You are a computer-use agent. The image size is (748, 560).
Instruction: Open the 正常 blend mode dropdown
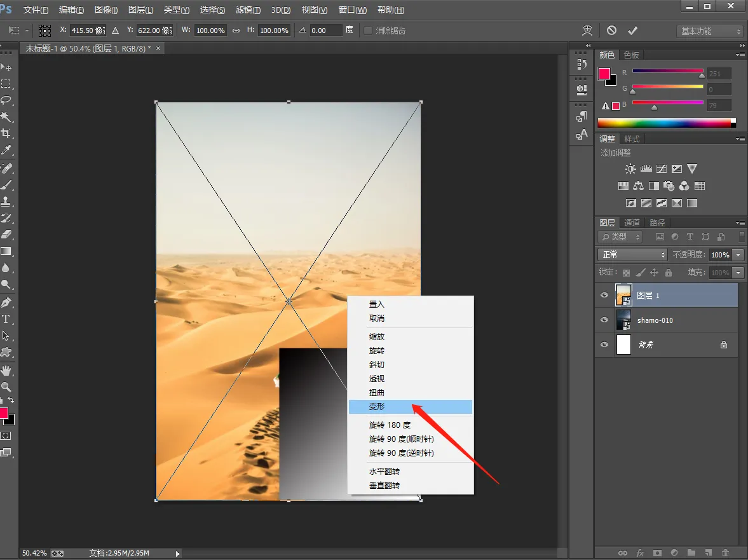pos(632,255)
